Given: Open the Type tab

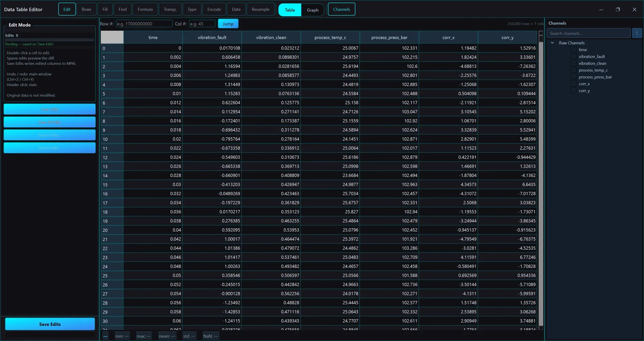Looking at the screenshot, I should (x=192, y=9).
